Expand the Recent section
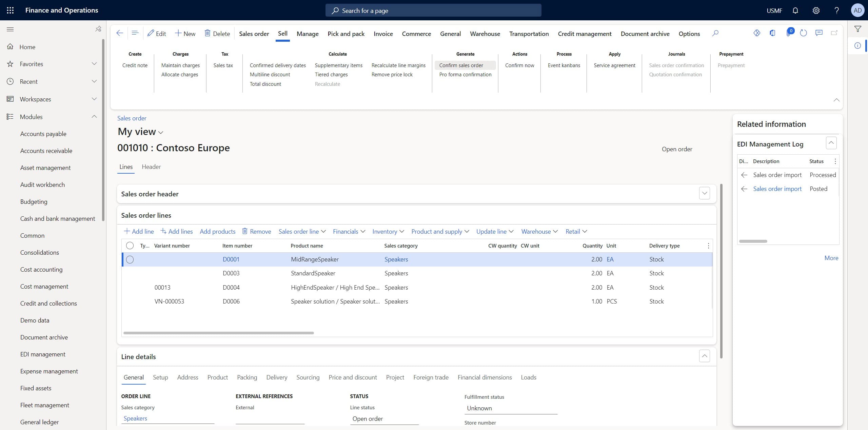This screenshot has height=430, width=868. point(94,81)
